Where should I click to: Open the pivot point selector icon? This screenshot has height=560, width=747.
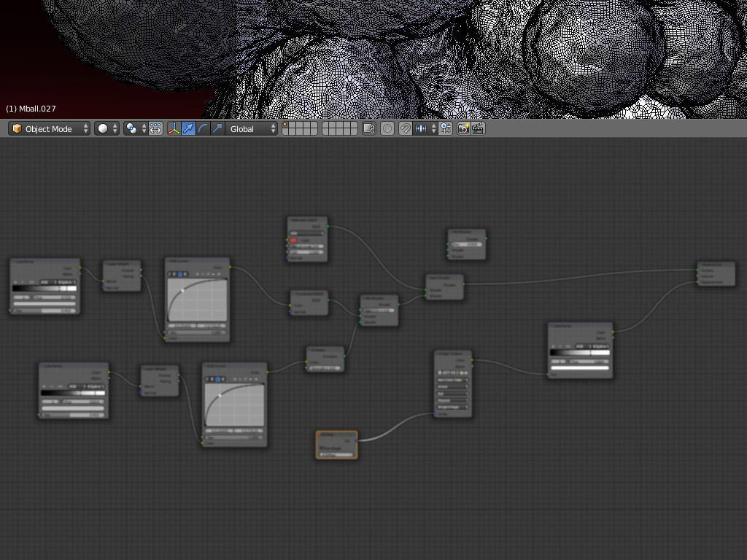135,128
